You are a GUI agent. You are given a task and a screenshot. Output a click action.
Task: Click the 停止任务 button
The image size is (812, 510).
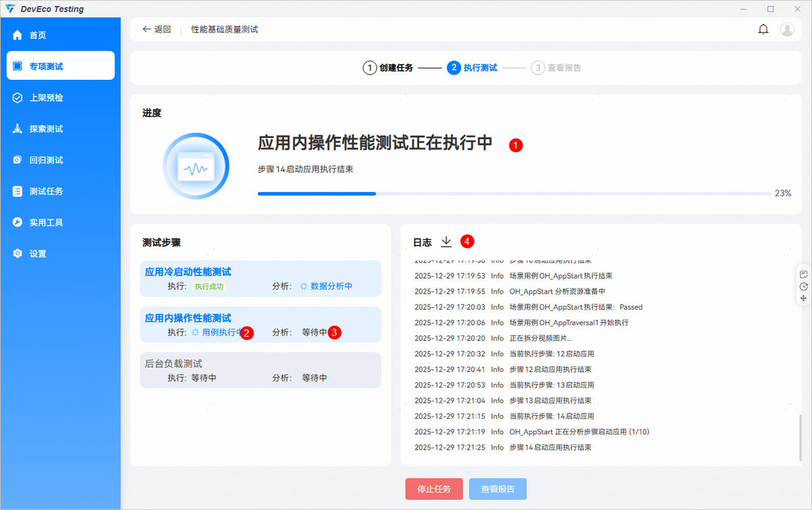[x=434, y=488]
